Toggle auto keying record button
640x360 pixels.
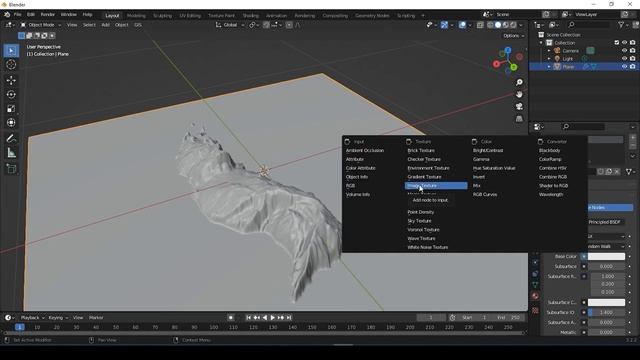(231, 318)
